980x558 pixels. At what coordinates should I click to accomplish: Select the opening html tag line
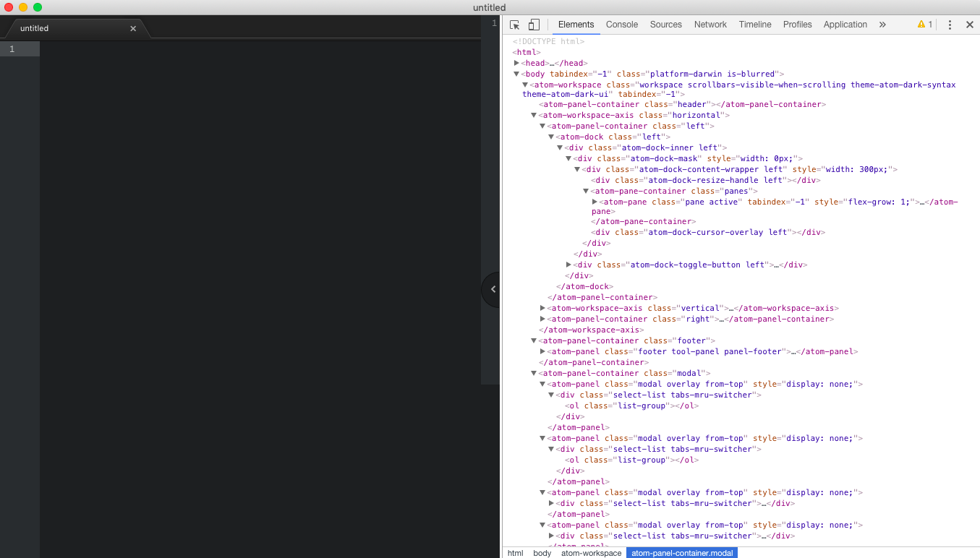(x=527, y=52)
